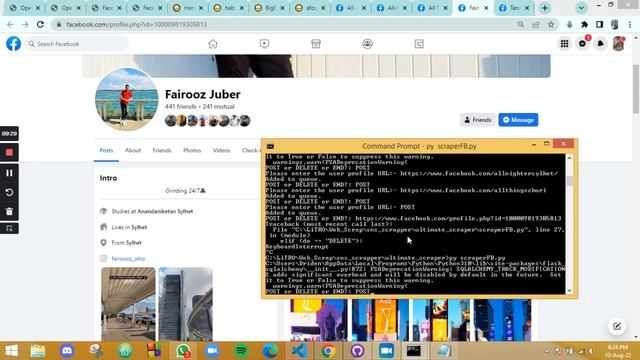Click the browser back arrow
640x360 pixels.
coord(10,24)
